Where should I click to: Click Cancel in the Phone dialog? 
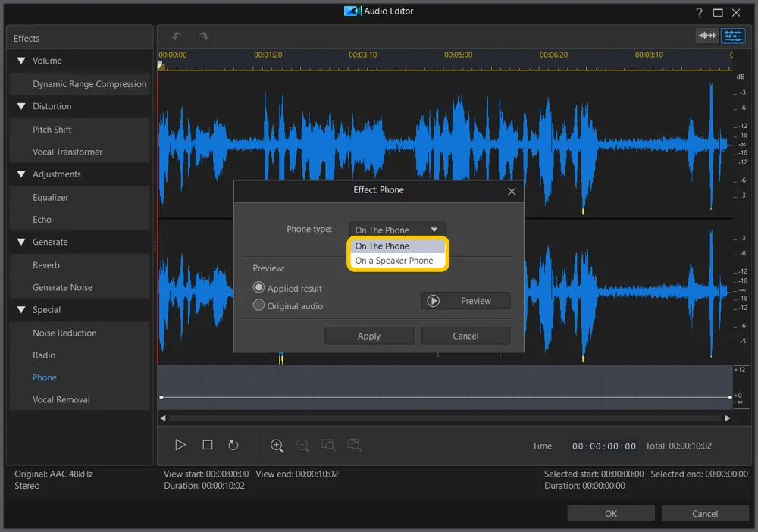[x=465, y=336]
